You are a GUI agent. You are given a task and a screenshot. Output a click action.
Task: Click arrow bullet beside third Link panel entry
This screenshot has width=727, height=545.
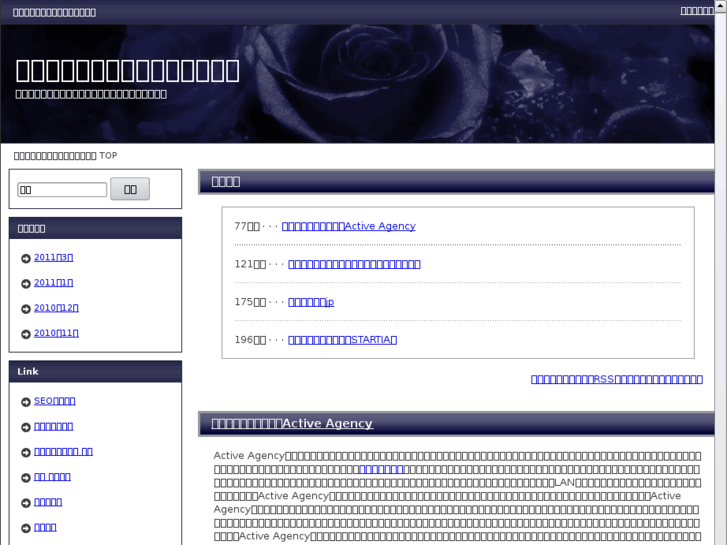coord(26,453)
